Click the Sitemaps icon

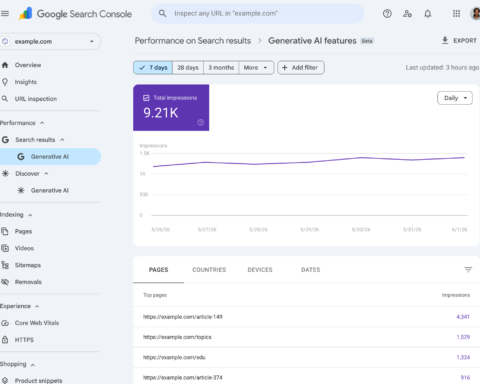click(5, 265)
